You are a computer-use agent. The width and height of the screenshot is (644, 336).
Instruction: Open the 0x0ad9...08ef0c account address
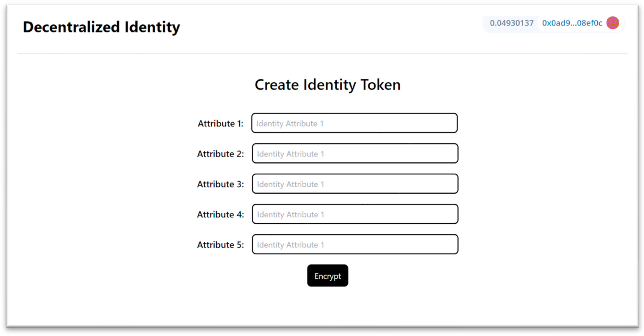pos(572,23)
